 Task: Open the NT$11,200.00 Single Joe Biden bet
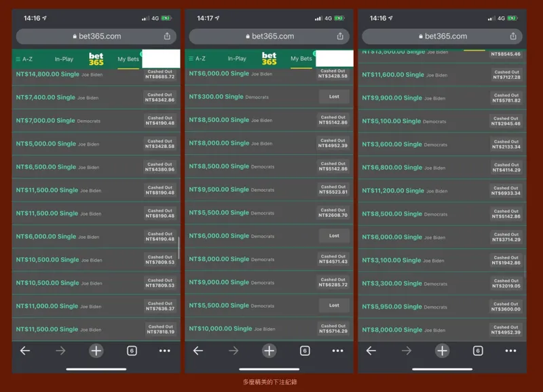(x=443, y=191)
